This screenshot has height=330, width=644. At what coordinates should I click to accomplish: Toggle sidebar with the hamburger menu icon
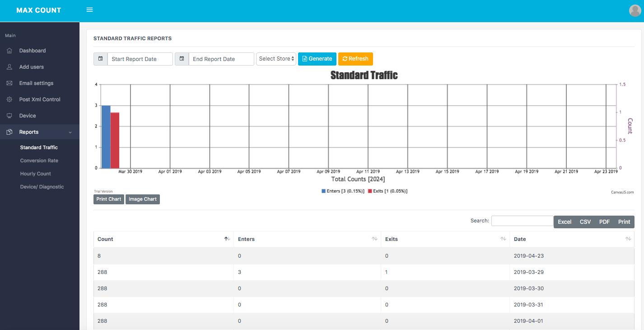89,10
